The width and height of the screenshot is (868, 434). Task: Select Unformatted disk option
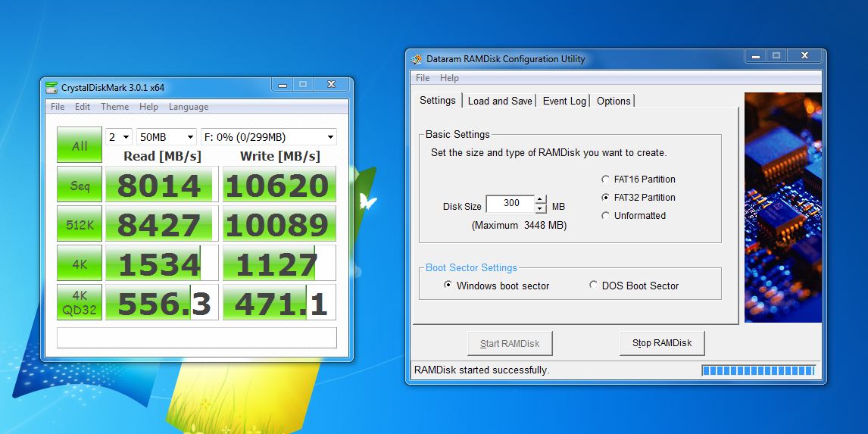pyautogui.click(x=634, y=216)
